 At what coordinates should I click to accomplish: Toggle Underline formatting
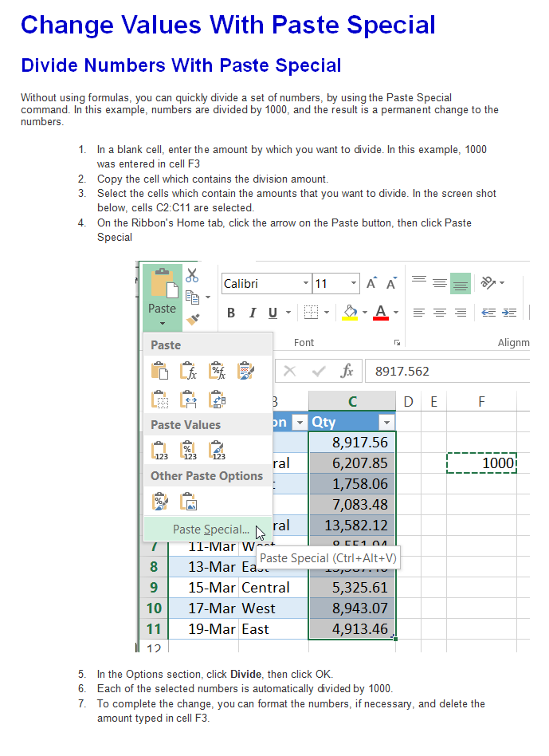(x=273, y=313)
